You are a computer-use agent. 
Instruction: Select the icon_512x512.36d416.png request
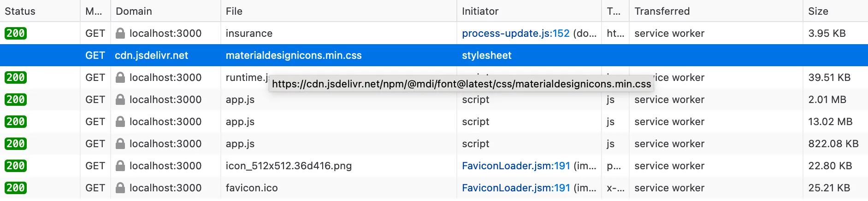[289, 166]
